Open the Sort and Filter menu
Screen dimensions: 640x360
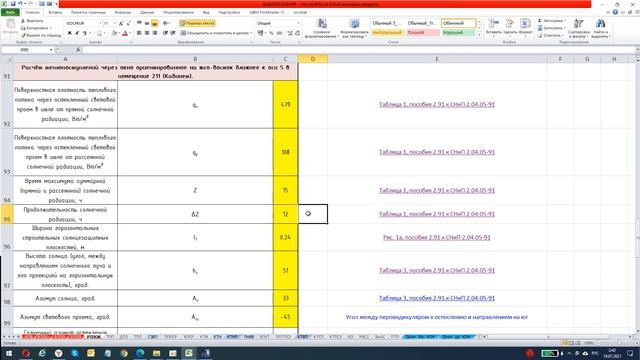tap(579, 28)
